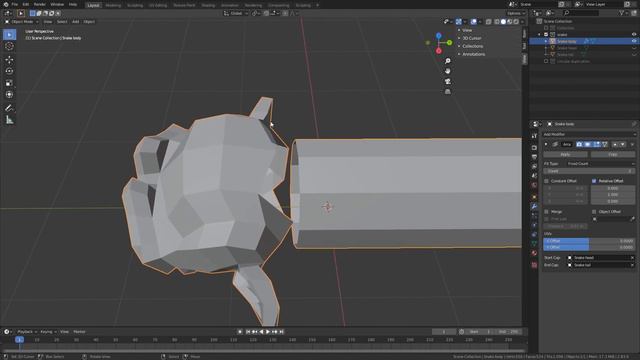640x360 pixels.
Task: Open the Texture properties checker icon
Action: (534, 265)
